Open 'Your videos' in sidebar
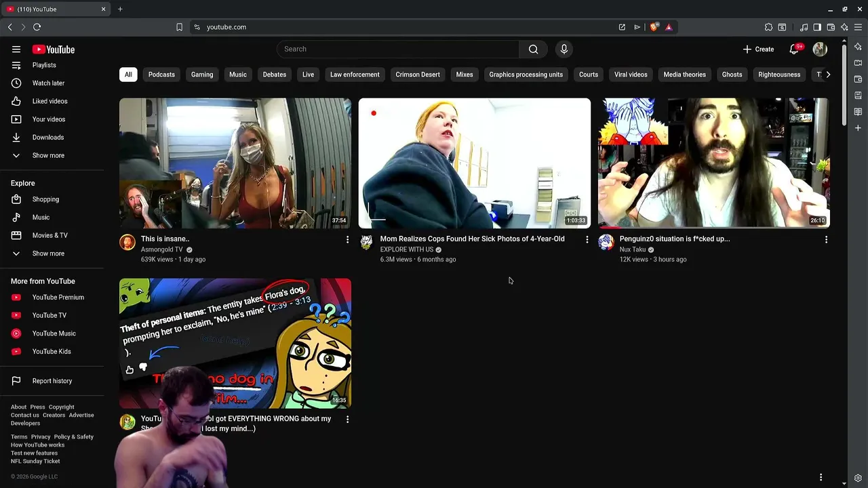The image size is (868, 488). [52, 119]
